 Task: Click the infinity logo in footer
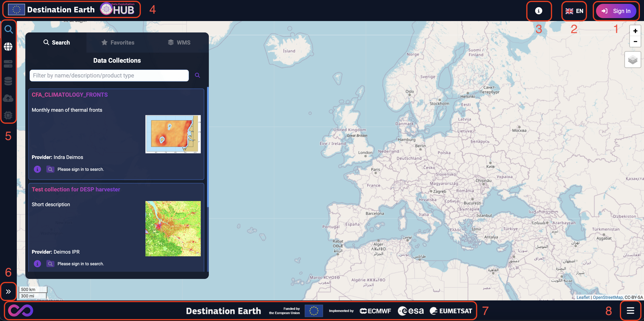(x=20, y=310)
